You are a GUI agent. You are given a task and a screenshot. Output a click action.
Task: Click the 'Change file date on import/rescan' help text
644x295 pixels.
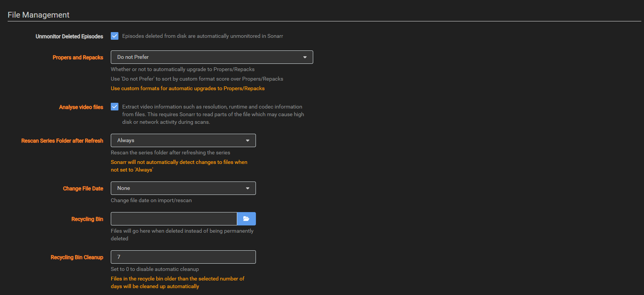(151, 200)
